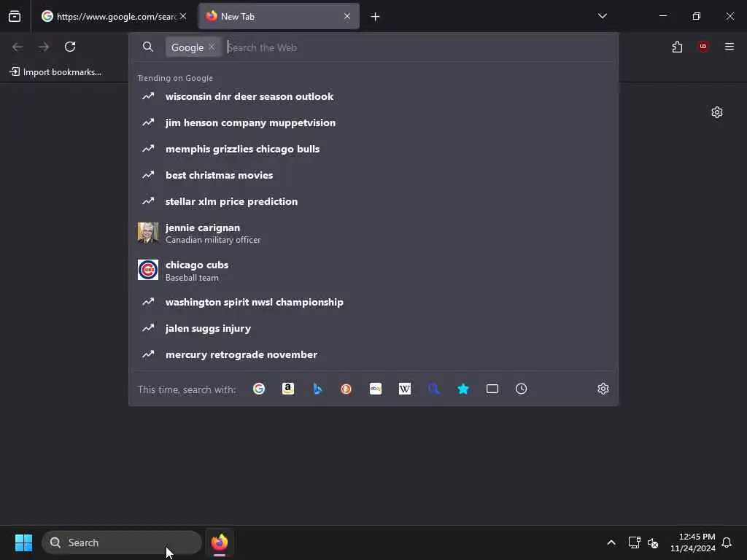Search this time with Wikipedia
Screen dimensions: 747x560
404,389
